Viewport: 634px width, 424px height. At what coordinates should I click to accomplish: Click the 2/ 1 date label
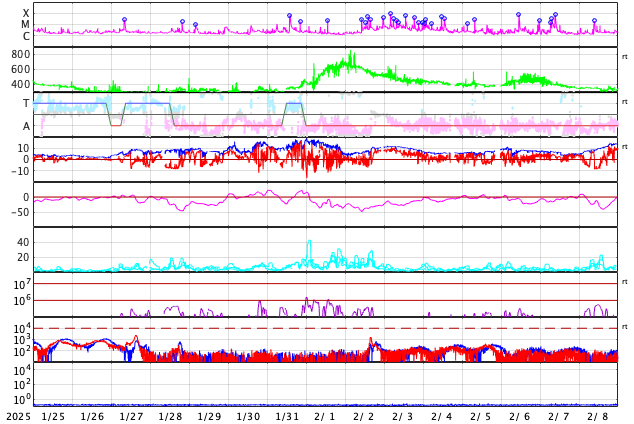pos(324,417)
